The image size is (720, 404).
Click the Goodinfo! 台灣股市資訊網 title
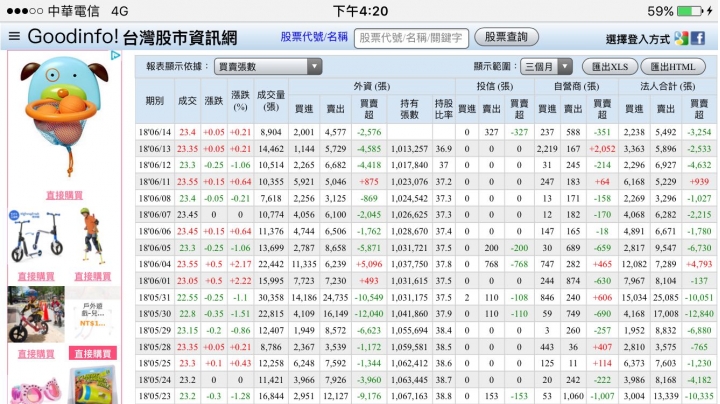pos(132,37)
